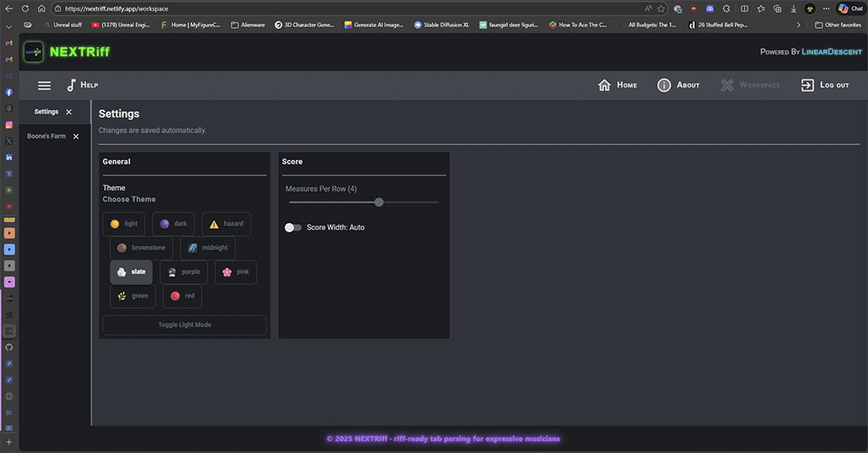Close the Settings tab
The image size is (868, 453).
[69, 112]
